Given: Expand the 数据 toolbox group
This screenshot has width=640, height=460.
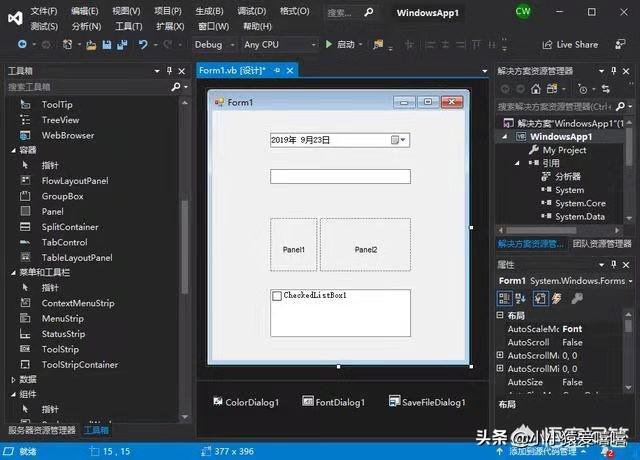Looking at the screenshot, I should pos(13,380).
